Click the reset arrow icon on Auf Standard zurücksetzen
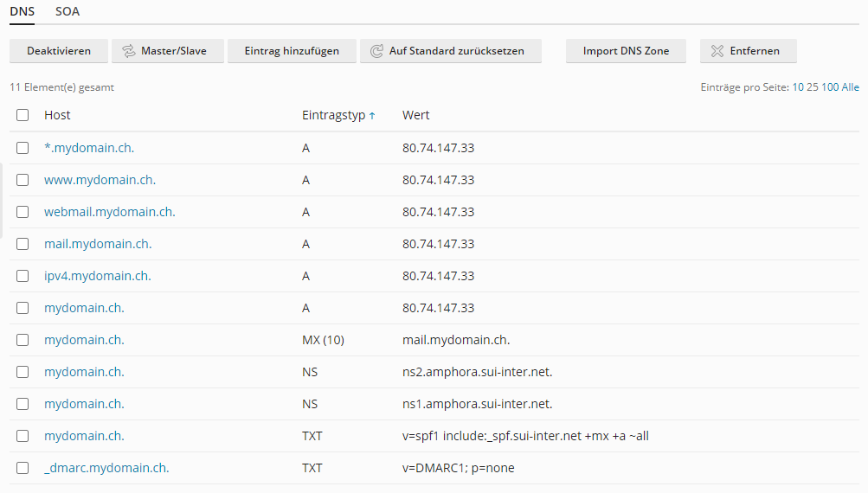 (x=377, y=51)
